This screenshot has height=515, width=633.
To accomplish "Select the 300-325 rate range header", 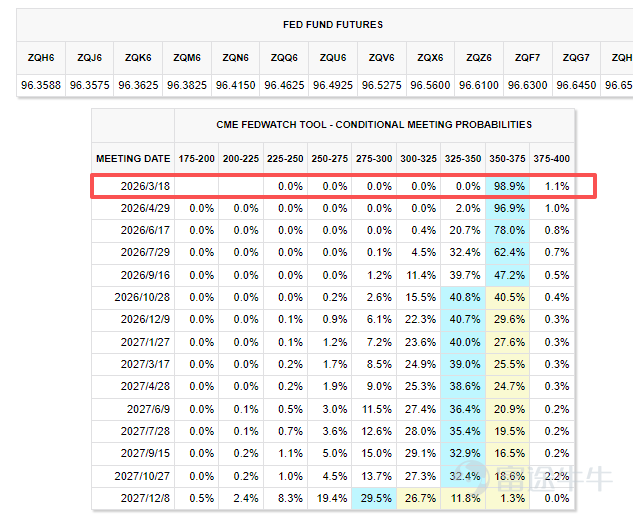I will pos(419,159).
